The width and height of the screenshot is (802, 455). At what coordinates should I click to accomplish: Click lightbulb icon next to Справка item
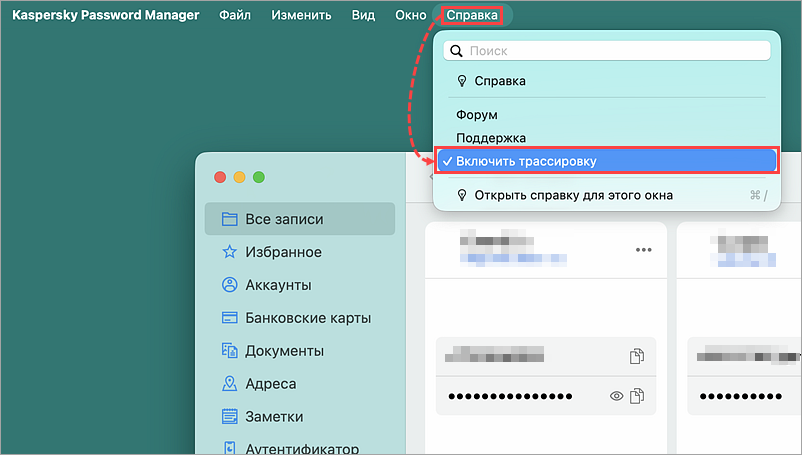[462, 81]
